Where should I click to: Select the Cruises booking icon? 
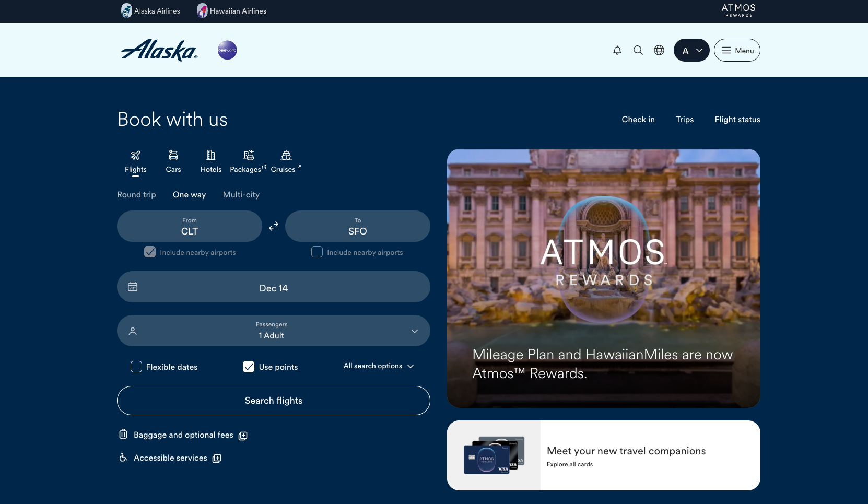coord(285,155)
